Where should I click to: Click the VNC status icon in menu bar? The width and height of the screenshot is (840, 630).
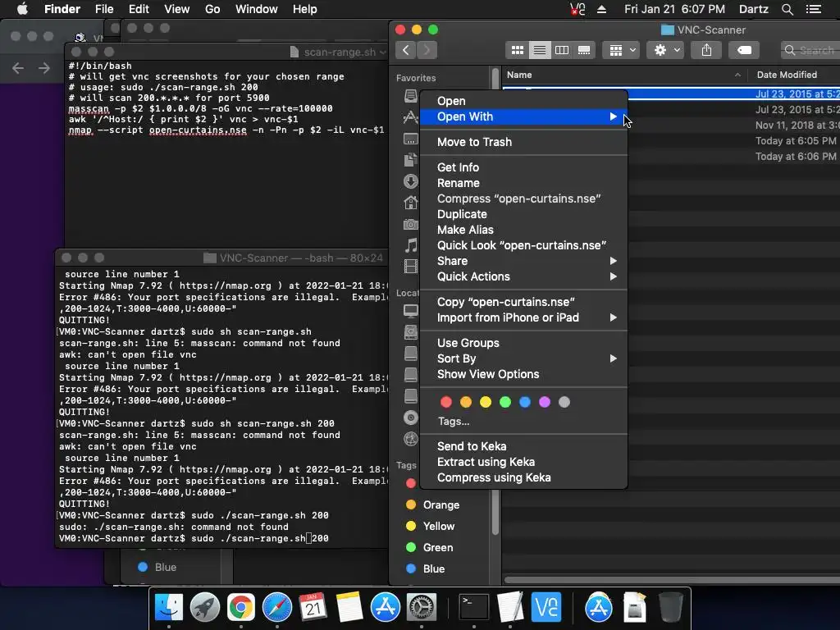(577, 9)
